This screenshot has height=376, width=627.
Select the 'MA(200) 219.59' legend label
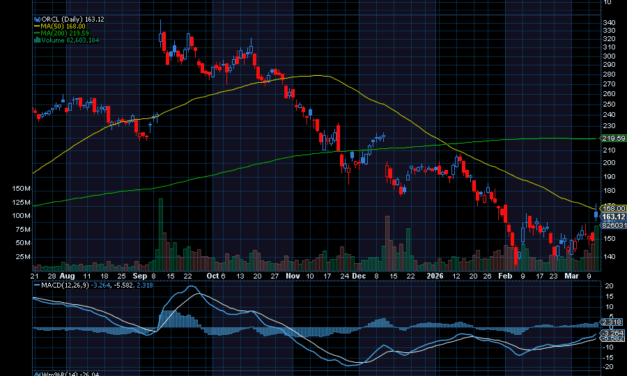pos(65,33)
